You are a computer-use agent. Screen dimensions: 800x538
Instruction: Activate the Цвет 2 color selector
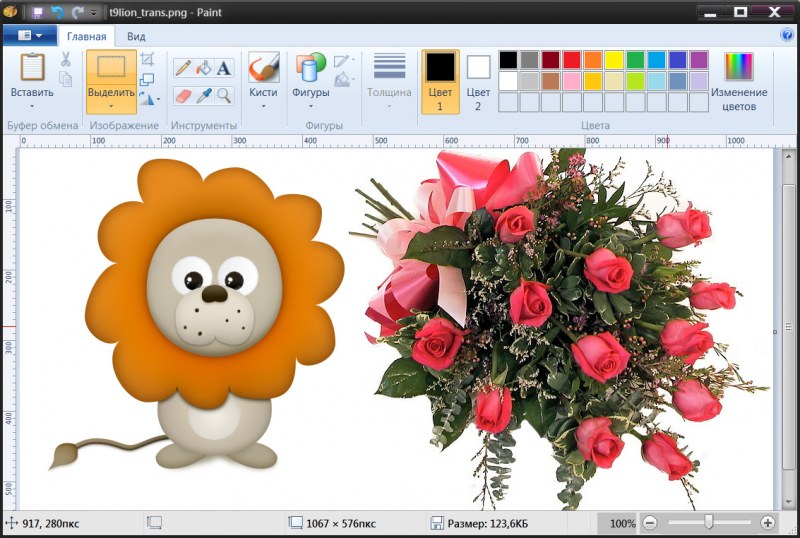[478, 82]
